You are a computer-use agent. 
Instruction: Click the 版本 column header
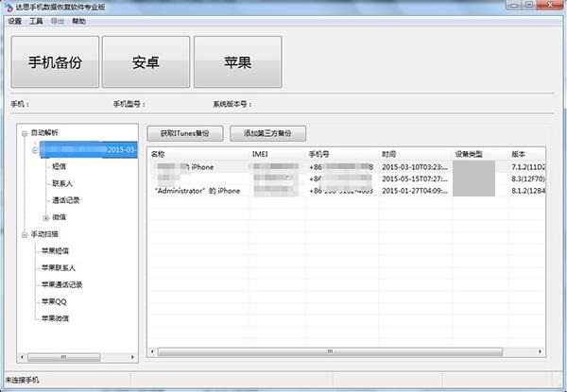pos(518,153)
